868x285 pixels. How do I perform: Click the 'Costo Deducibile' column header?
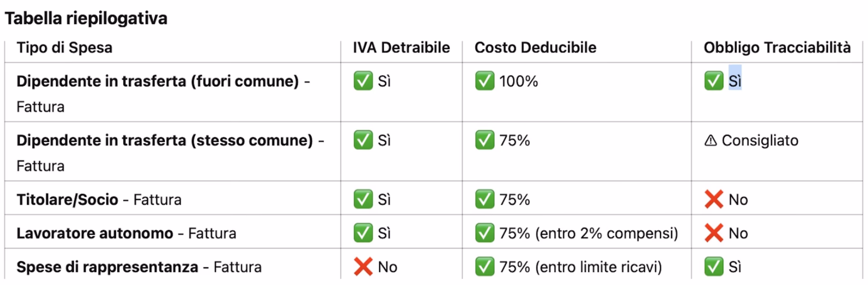click(x=535, y=47)
